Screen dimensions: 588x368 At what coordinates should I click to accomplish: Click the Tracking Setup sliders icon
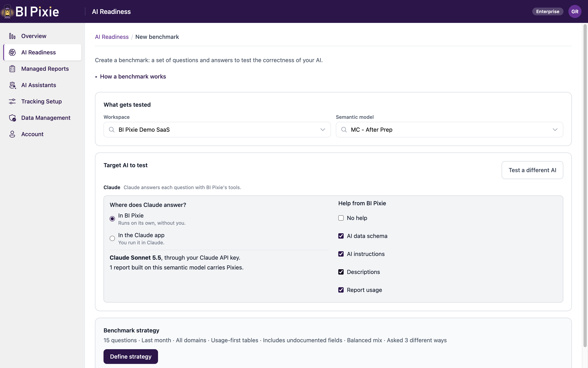(x=12, y=101)
